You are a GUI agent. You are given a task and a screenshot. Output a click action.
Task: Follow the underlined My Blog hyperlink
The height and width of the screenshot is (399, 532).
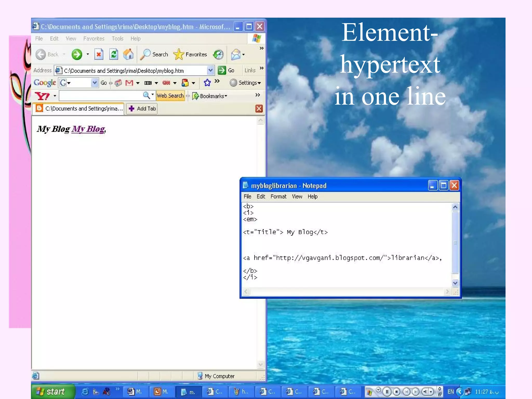coord(88,129)
